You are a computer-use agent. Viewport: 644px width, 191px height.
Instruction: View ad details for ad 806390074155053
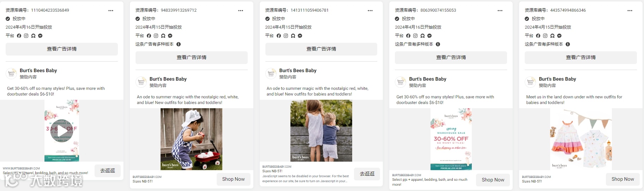pos(451,57)
